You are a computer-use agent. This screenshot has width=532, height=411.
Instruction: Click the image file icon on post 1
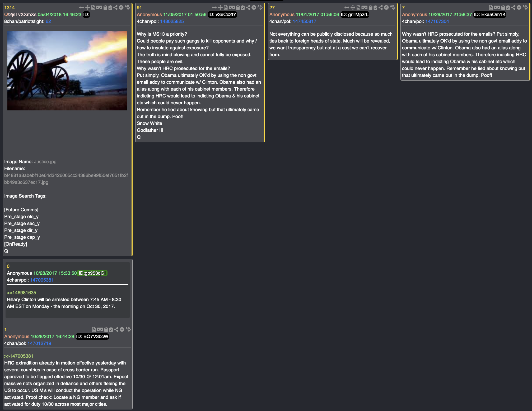(94, 329)
